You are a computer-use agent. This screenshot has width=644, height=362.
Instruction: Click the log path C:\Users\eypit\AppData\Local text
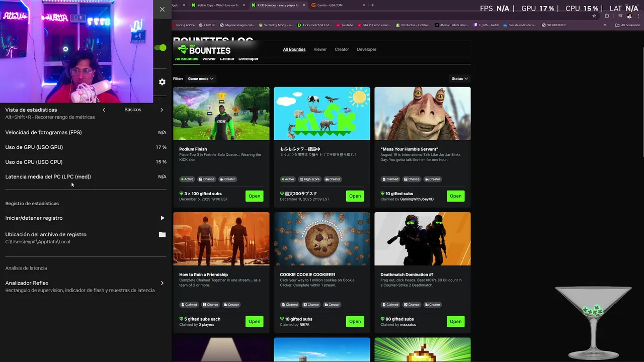38,242
